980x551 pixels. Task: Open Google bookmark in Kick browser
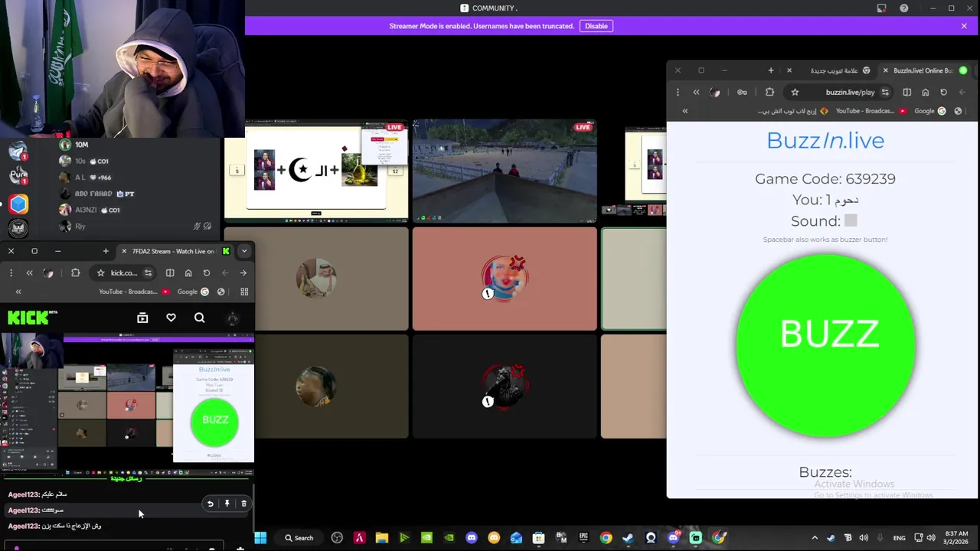click(x=193, y=292)
